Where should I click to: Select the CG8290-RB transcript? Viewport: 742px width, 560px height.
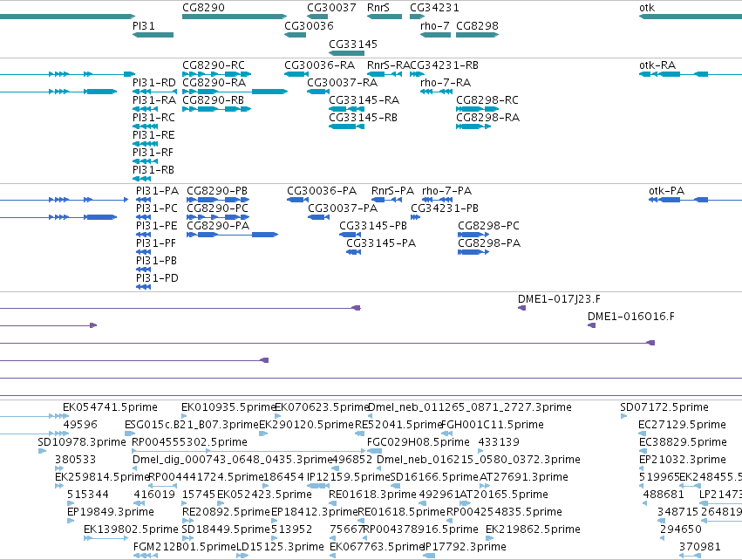pos(216,109)
